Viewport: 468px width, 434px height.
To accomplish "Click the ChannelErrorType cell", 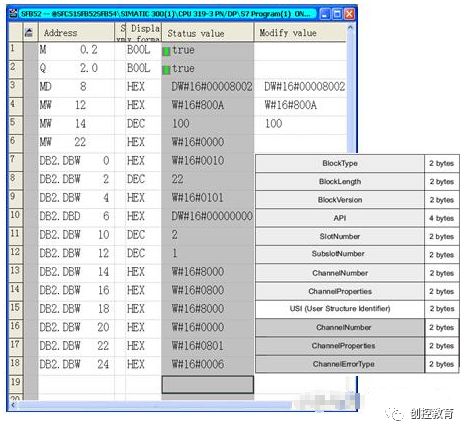I will coord(340,364).
